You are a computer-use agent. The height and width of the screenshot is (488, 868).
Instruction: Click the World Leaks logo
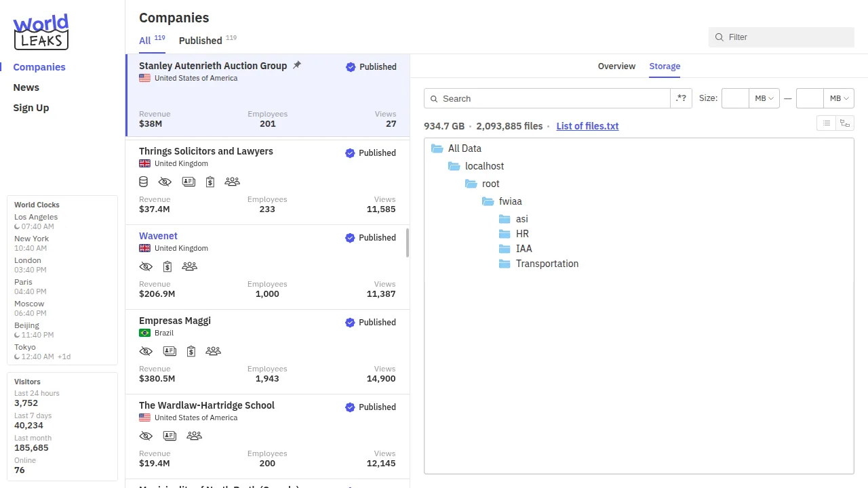[41, 32]
